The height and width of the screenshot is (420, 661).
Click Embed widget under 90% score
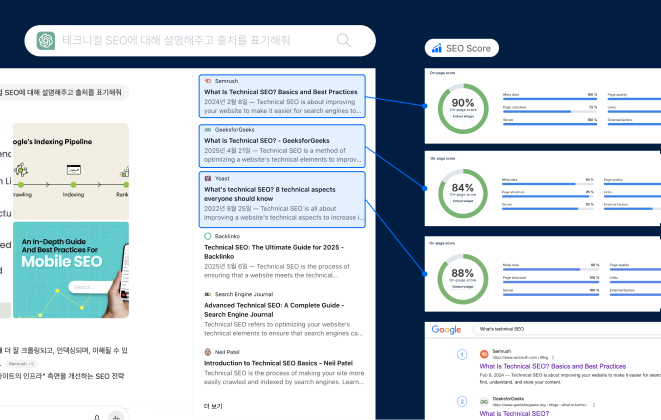[463, 116]
